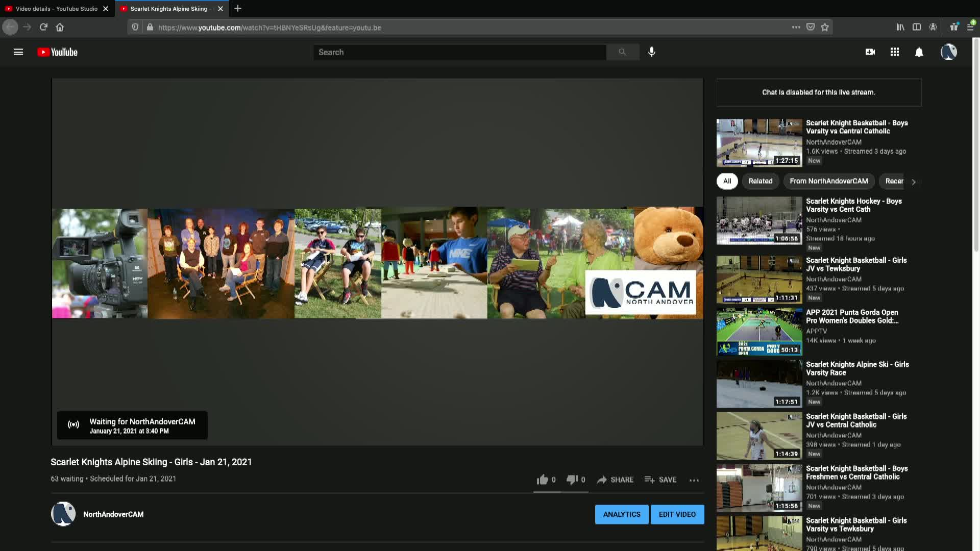The height and width of the screenshot is (551, 980).
Task: Open Alpine Ski Girls Varsity Race thumbnail
Action: tap(759, 384)
